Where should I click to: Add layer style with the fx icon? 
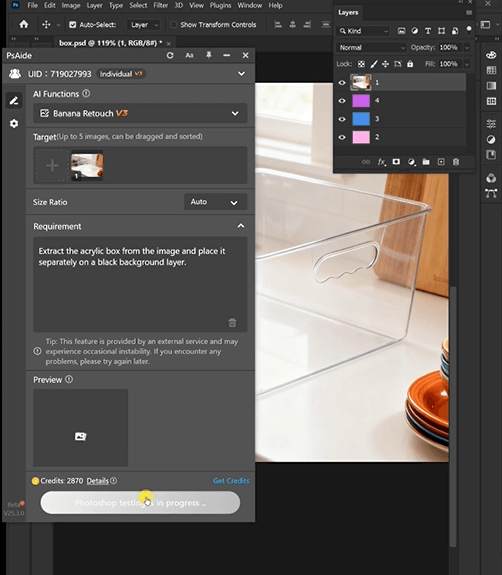[x=381, y=162]
